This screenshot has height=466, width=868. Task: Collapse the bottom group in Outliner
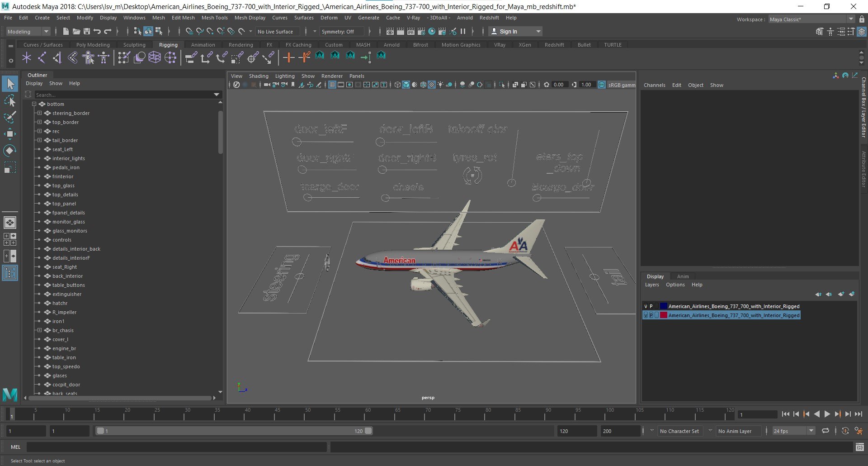tap(34, 104)
